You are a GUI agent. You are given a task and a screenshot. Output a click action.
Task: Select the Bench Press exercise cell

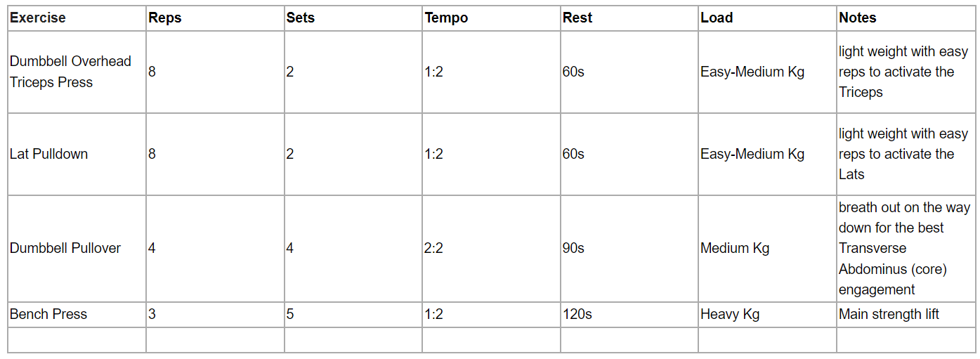[48, 314]
